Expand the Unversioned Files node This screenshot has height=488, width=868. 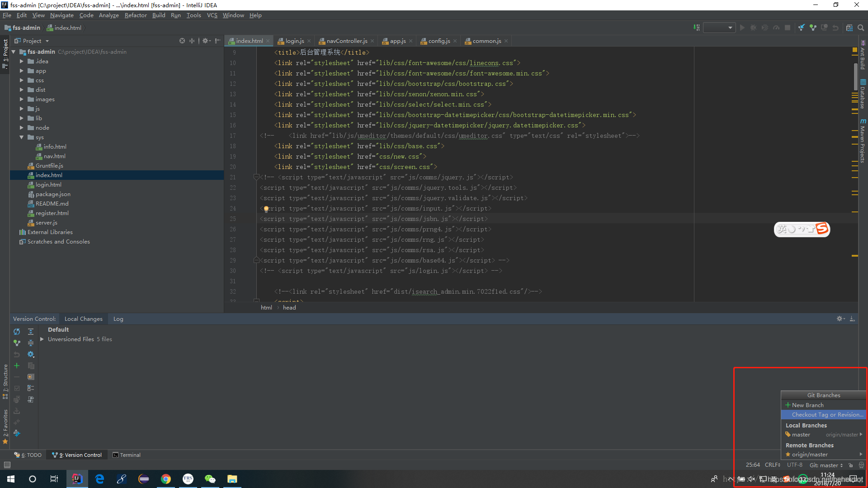42,339
